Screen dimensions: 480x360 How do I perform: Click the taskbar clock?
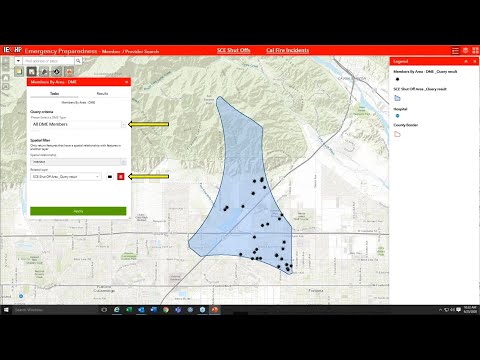470,310
